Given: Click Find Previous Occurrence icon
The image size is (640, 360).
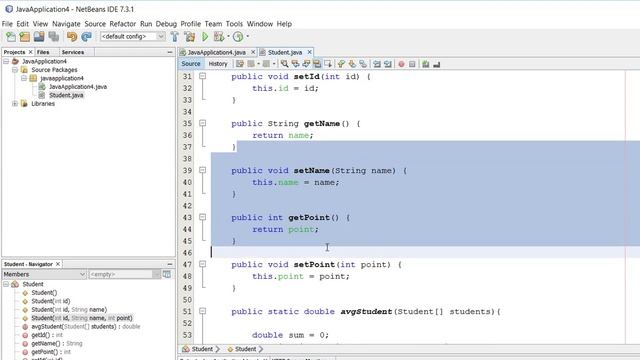Looking at the screenshot, I should point(296,64).
